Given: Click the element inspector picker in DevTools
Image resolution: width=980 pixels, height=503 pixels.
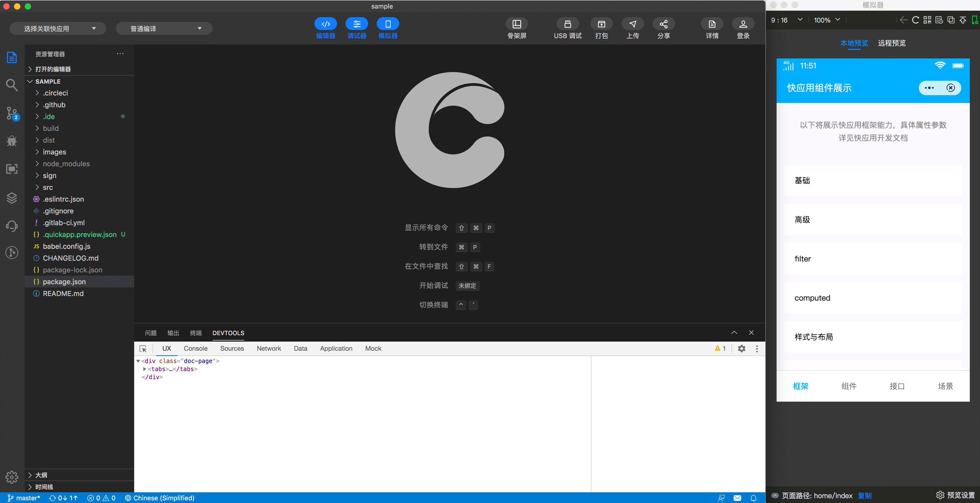Looking at the screenshot, I should pos(143,349).
